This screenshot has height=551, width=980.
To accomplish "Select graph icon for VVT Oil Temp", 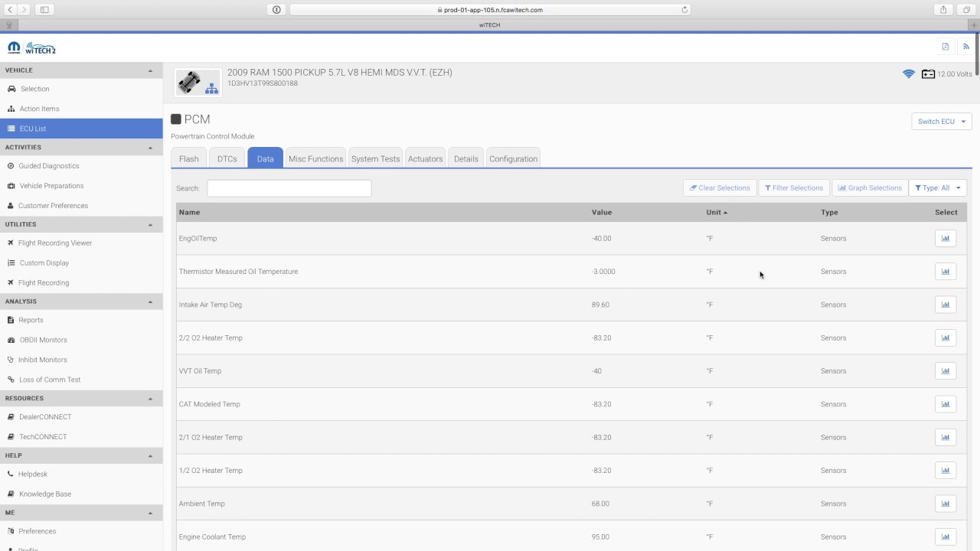I will pos(946,371).
